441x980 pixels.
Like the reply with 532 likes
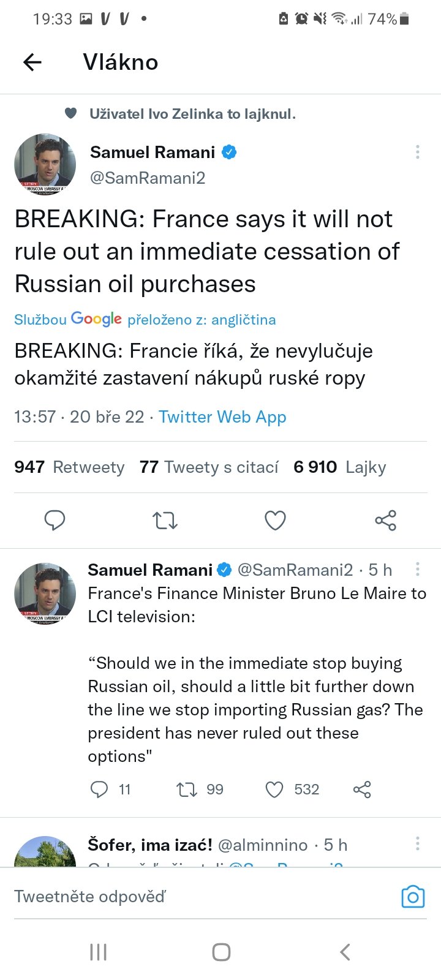tap(274, 790)
